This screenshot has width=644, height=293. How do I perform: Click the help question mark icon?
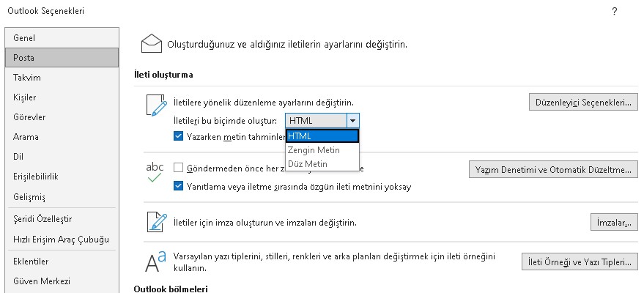tap(613, 11)
